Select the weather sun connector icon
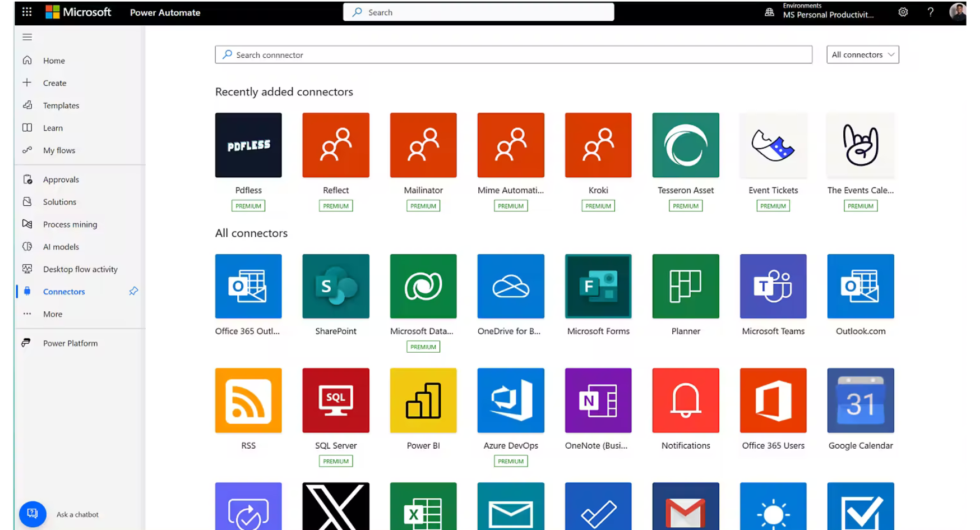The image size is (980, 530). point(773,506)
